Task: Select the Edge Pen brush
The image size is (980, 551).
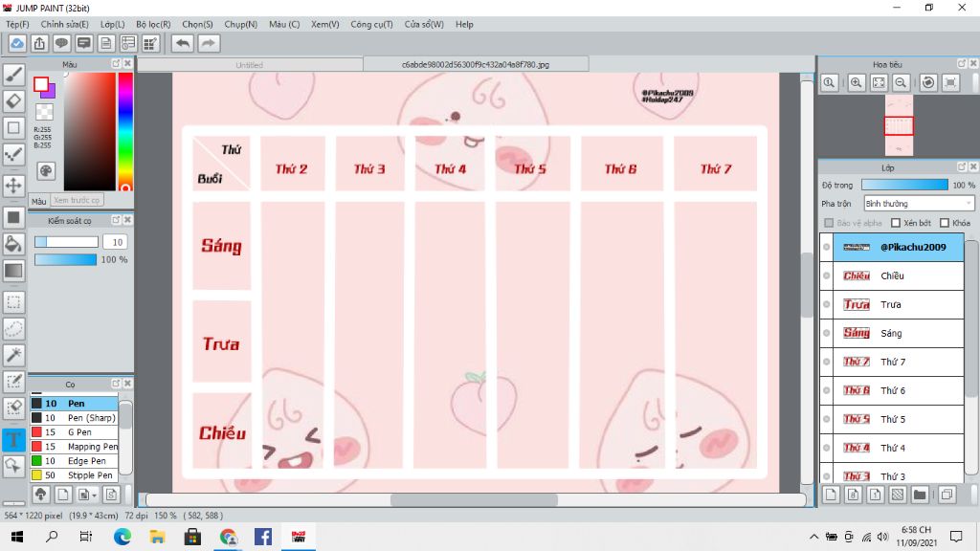Action: coord(74,461)
